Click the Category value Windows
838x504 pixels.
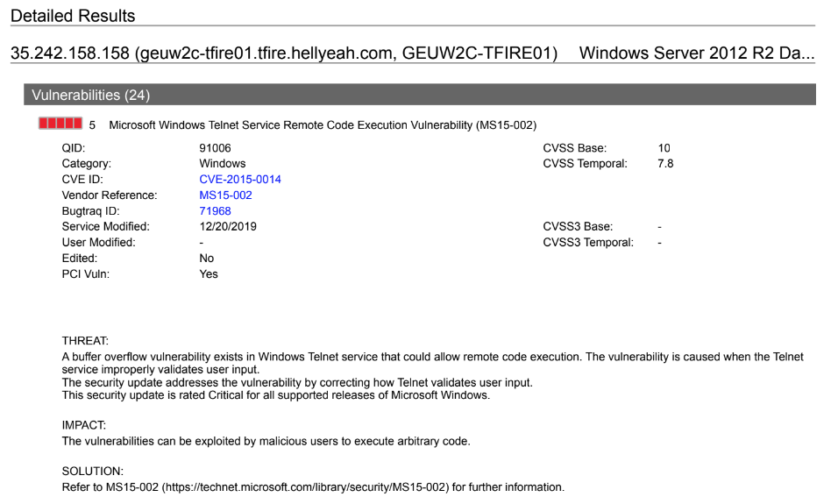pos(223,164)
